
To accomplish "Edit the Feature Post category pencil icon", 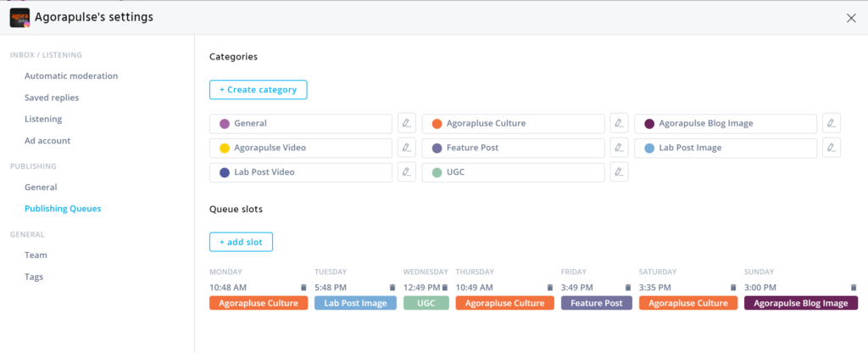I will pyautogui.click(x=619, y=148).
